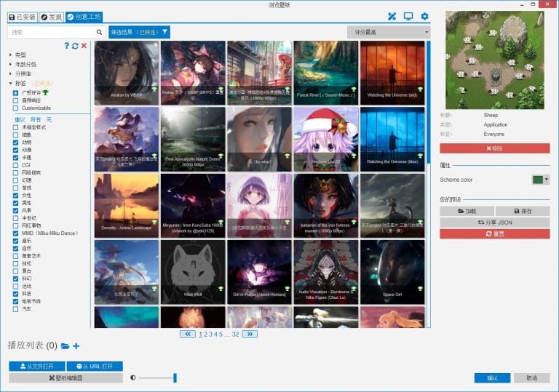This screenshot has width=559, height=392.
Task: Click the 保存 preset button
Action: [523, 211]
